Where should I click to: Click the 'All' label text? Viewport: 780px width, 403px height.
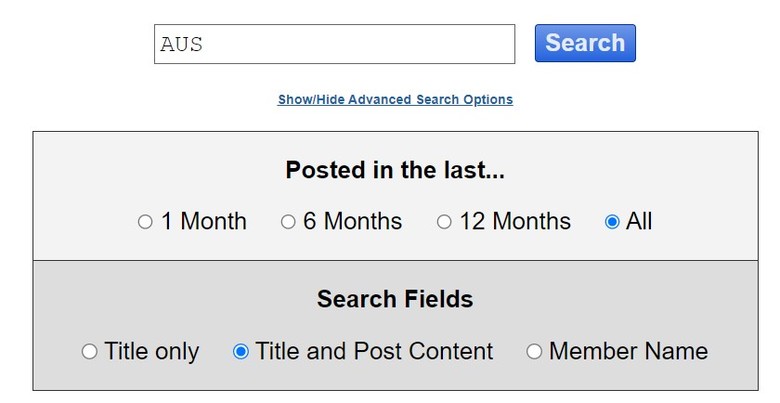639,222
